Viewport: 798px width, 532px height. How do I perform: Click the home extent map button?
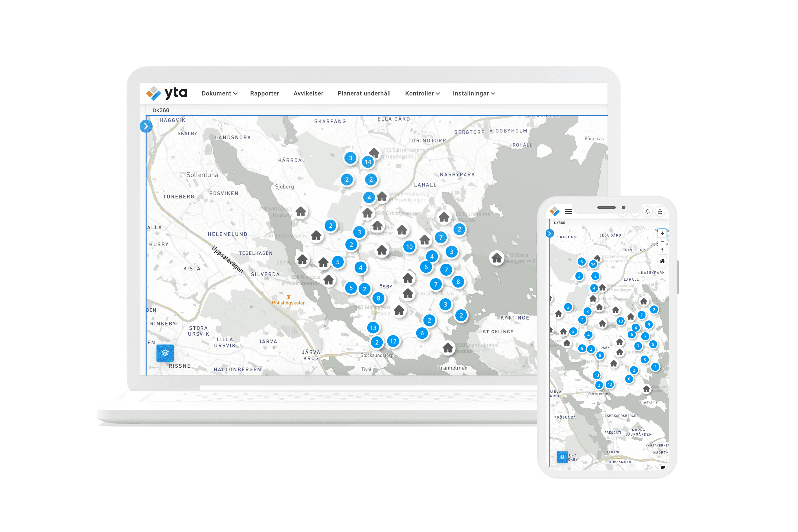pyautogui.click(x=662, y=261)
